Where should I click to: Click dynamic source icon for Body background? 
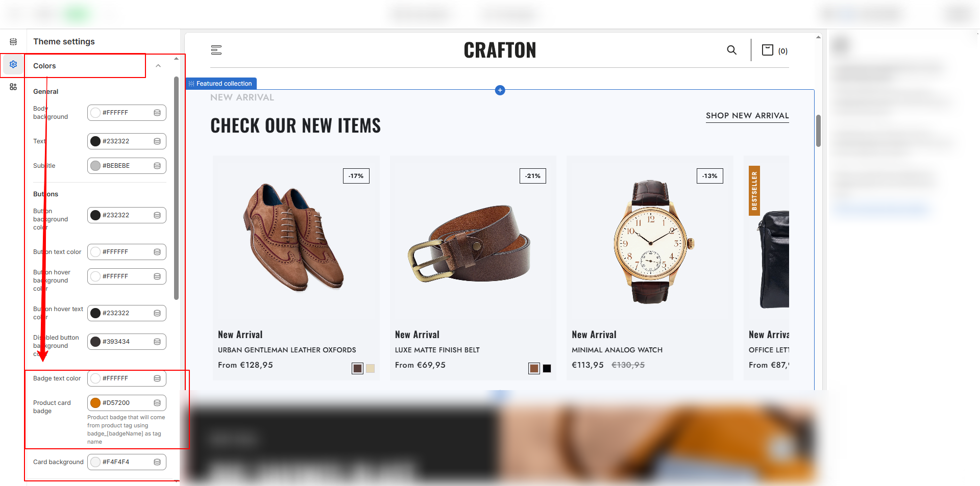pyautogui.click(x=157, y=113)
